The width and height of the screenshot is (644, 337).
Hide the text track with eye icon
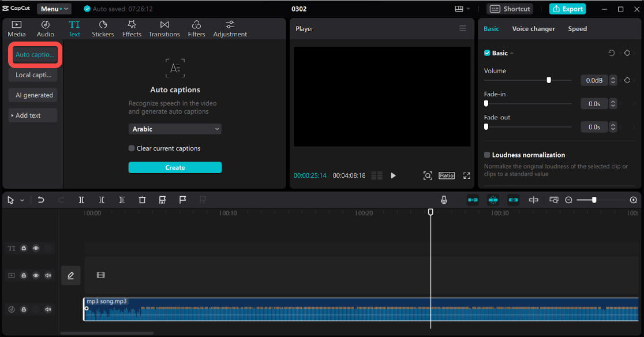(36, 248)
